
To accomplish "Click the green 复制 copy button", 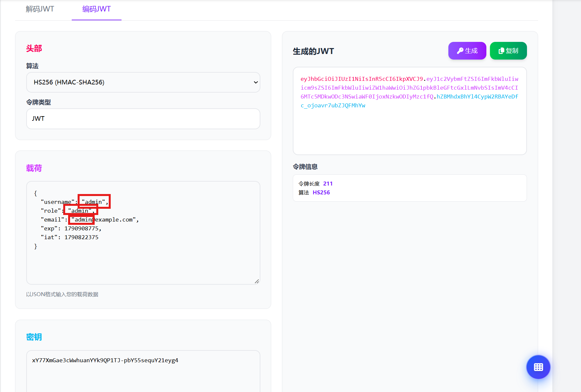I will 508,51.
